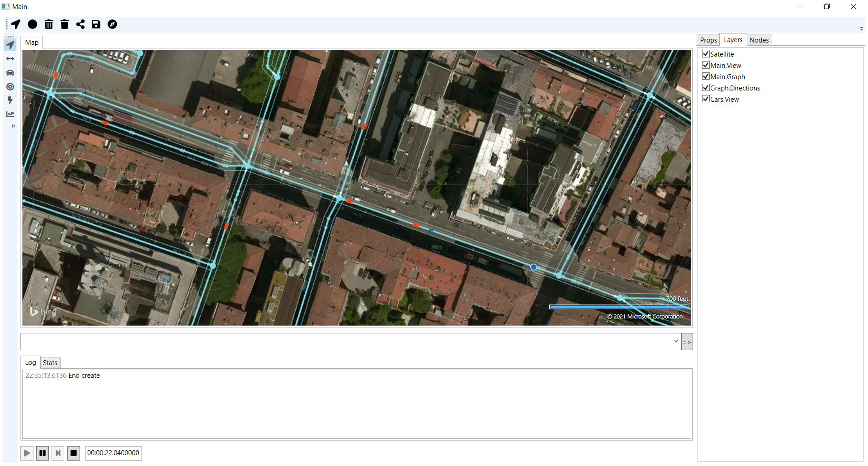Expand the left sidebar overflow arrow
Viewport: 868px width, 466px height.
[14, 126]
